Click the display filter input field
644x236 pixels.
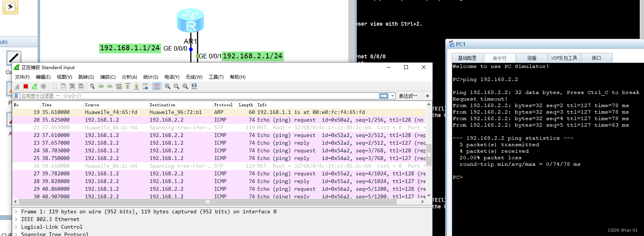[198, 96]
